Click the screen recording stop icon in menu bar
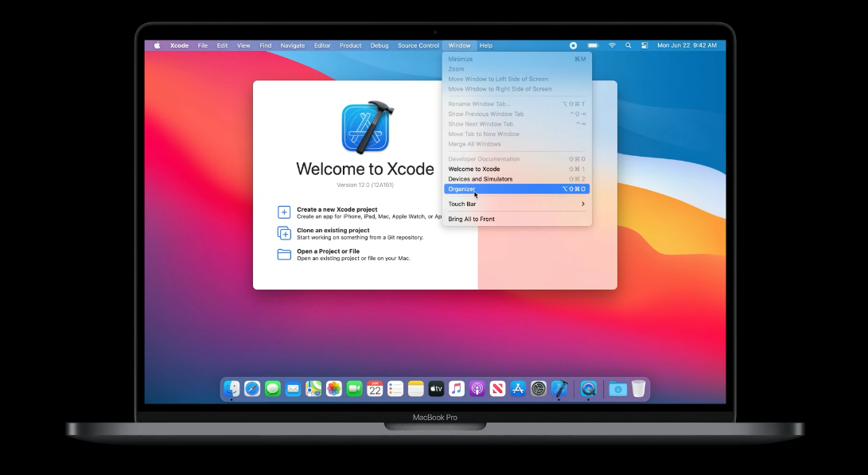868x475 pixels. [574, 45]
